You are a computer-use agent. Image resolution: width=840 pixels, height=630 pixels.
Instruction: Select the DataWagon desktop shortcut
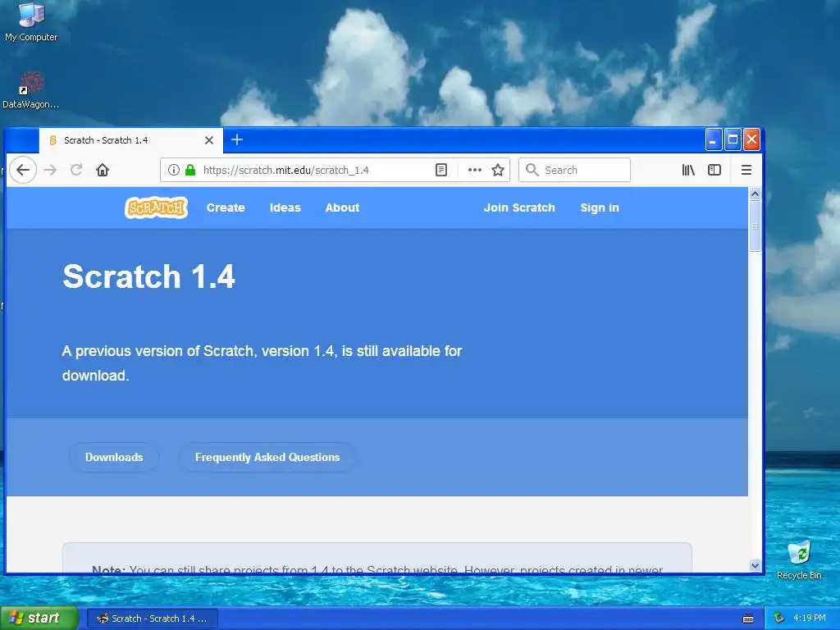coord(31,90)
